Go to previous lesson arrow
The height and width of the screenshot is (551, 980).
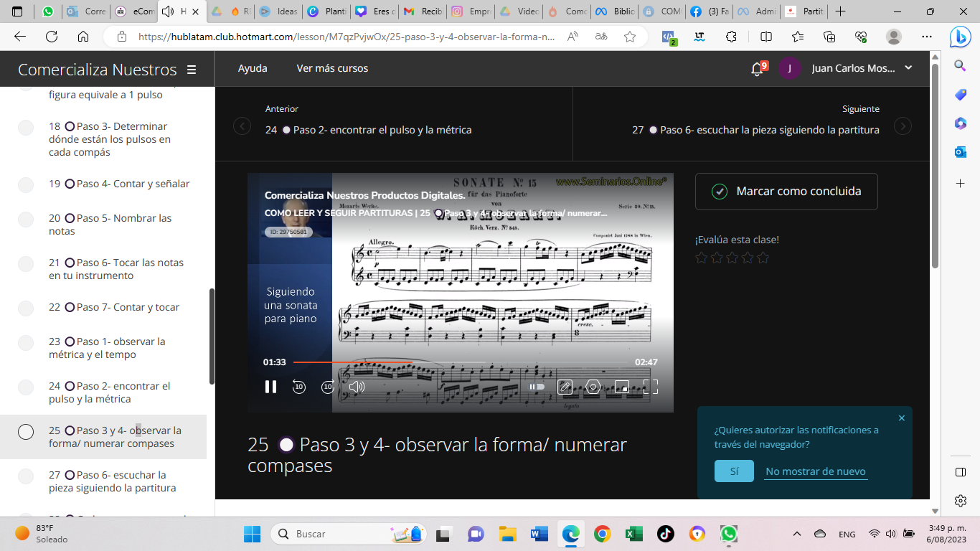coord(242,126)
